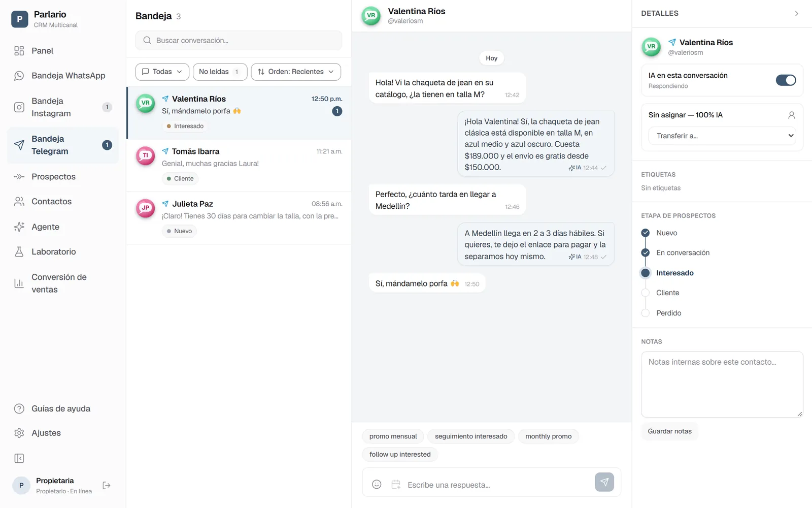Select Cliente prospect stage
812x508 pixels.
[660, 293]
